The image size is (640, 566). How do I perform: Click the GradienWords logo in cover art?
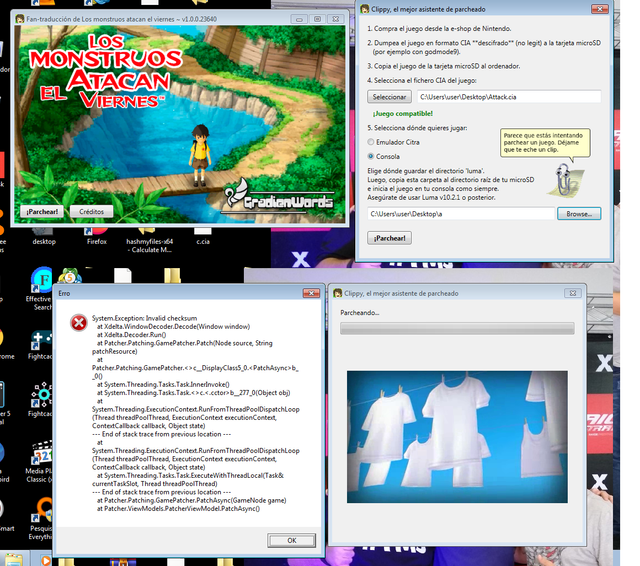pos(280,197)
